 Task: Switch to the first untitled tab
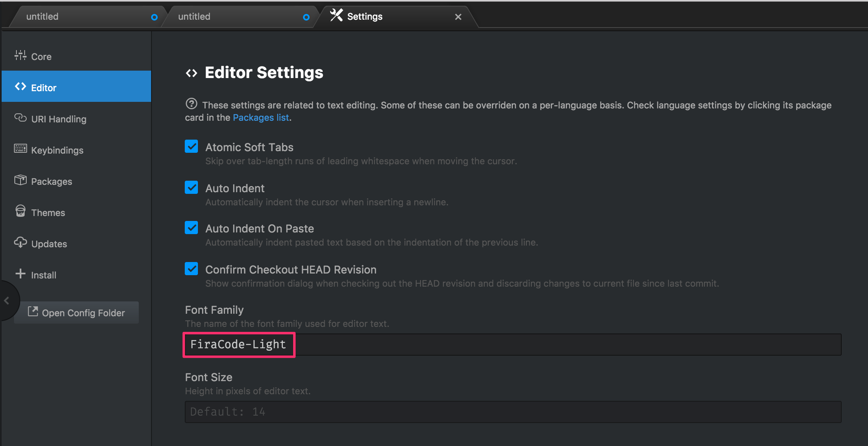tap(82, 17)
